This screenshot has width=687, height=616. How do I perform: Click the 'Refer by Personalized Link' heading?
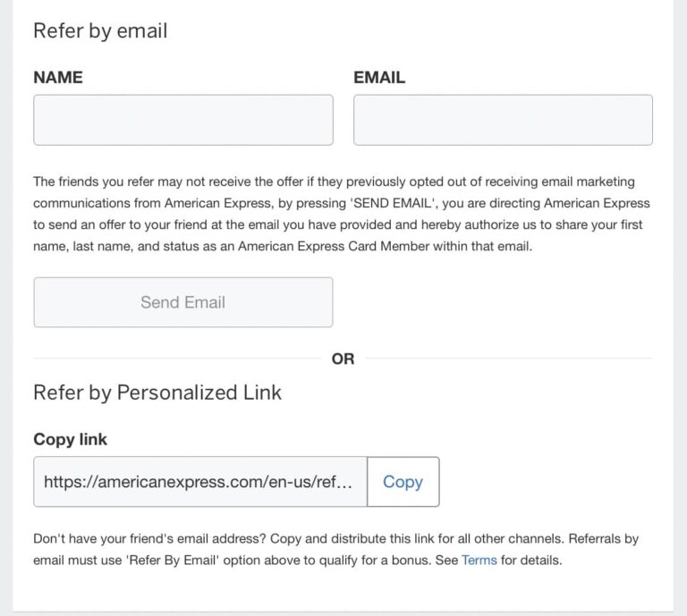pyautogui.click(x=157, y=392)
